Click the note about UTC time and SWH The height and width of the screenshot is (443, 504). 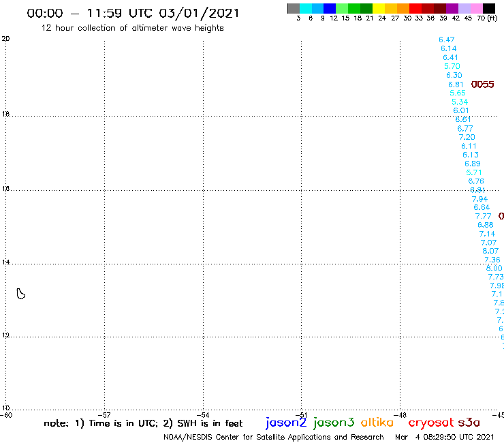click(x=143, y=423)
